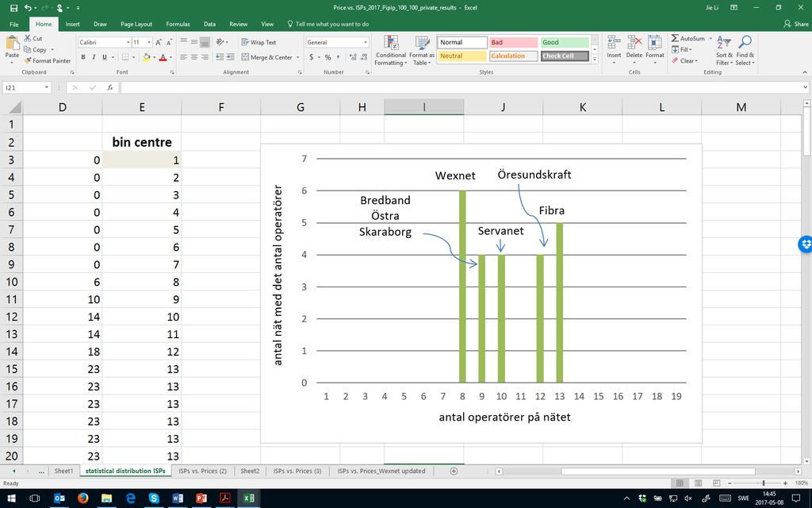
Task: Click the Delete cells icon
Action: (x=634, y=43)
